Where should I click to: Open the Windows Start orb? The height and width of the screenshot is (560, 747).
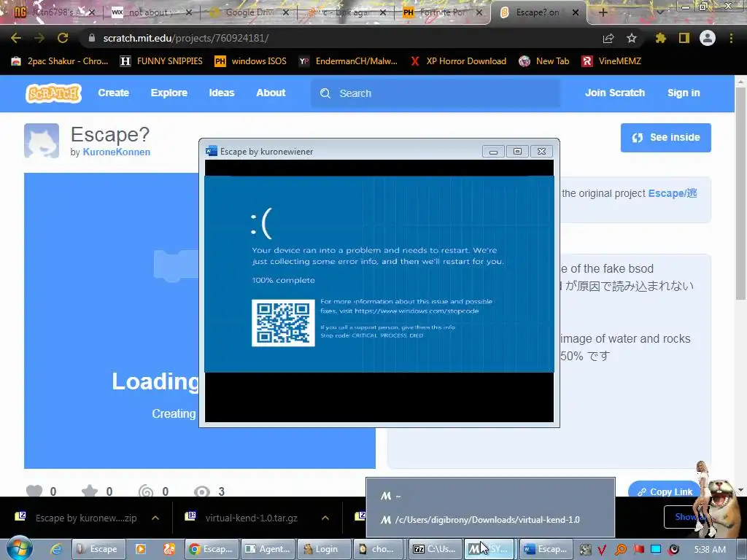tap(20, 548)
